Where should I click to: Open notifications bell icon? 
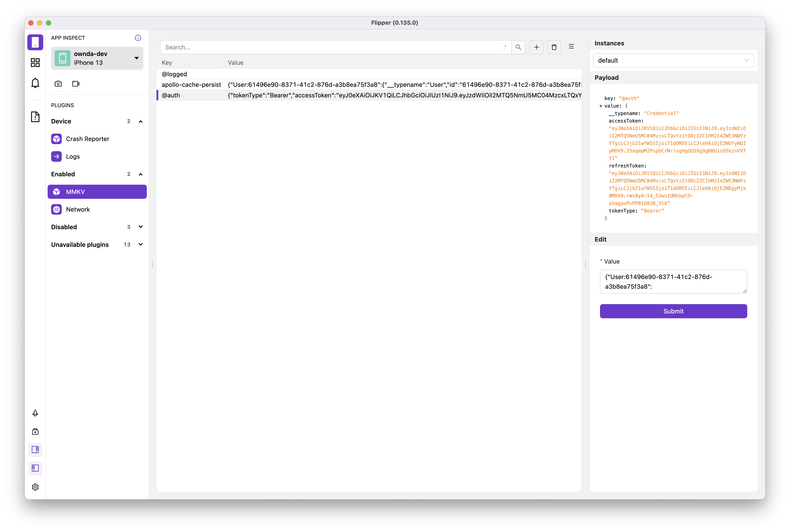point(35,83)
